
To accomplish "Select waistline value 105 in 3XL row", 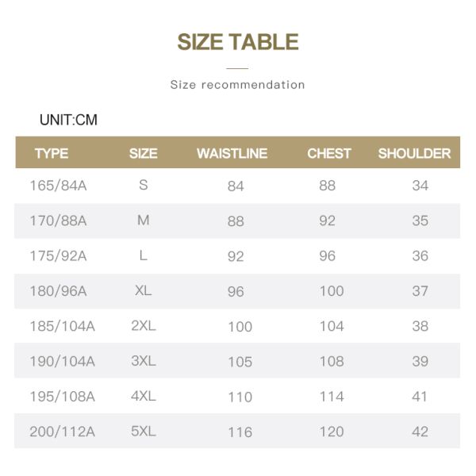I will (240, 362).
